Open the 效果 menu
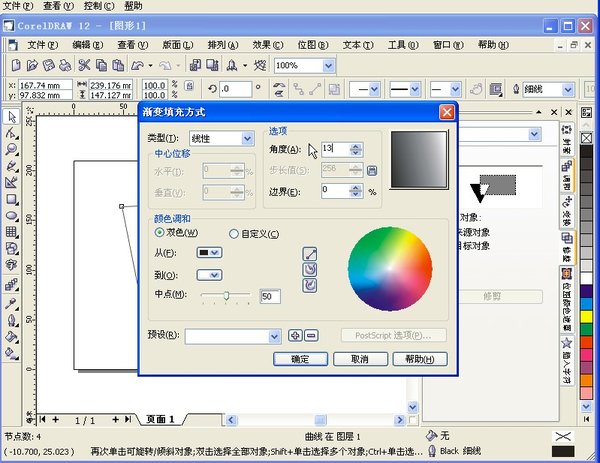Image resolution: width=600 pixels, height=463 pixels. coord(263,45)
